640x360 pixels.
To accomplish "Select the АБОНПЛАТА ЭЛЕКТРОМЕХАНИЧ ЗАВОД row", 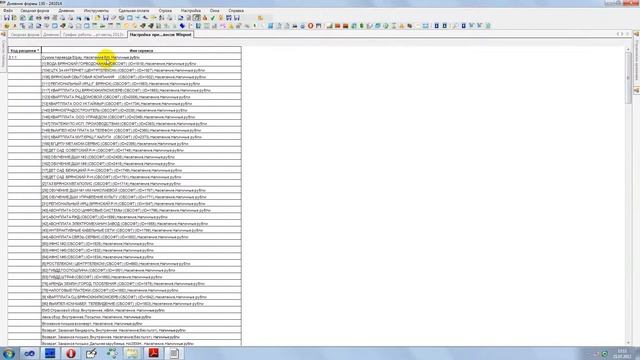I will 141,224.
